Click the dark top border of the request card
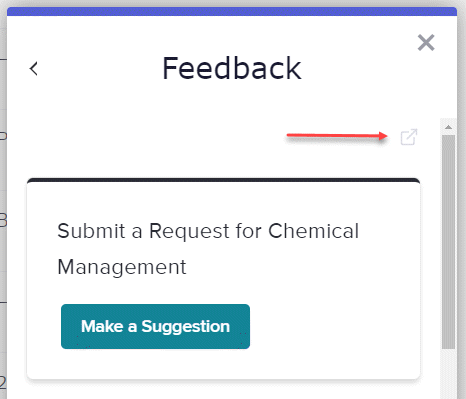 pyautogui.click(x=223, y=180)
